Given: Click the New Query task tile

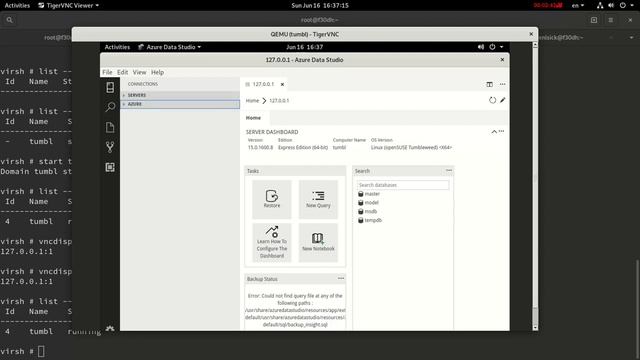Looking at the screenshot, I should tap(318, 199).
